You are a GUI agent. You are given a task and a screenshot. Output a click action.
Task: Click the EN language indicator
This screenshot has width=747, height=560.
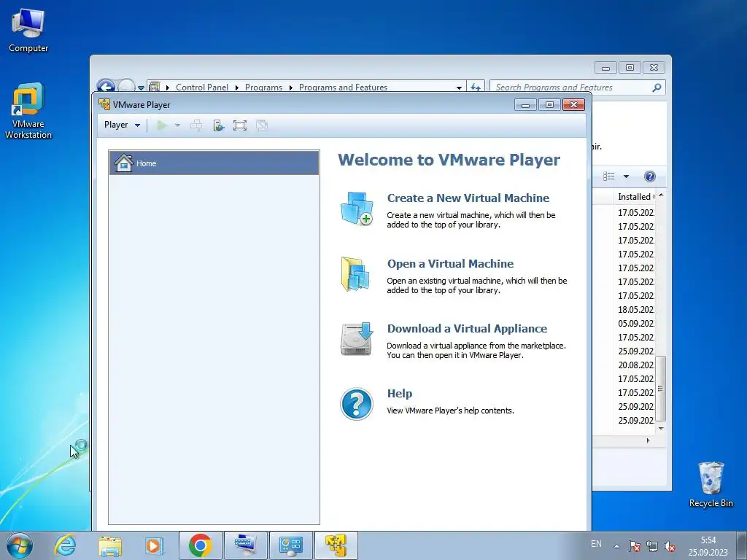click(x=596, y=544)
